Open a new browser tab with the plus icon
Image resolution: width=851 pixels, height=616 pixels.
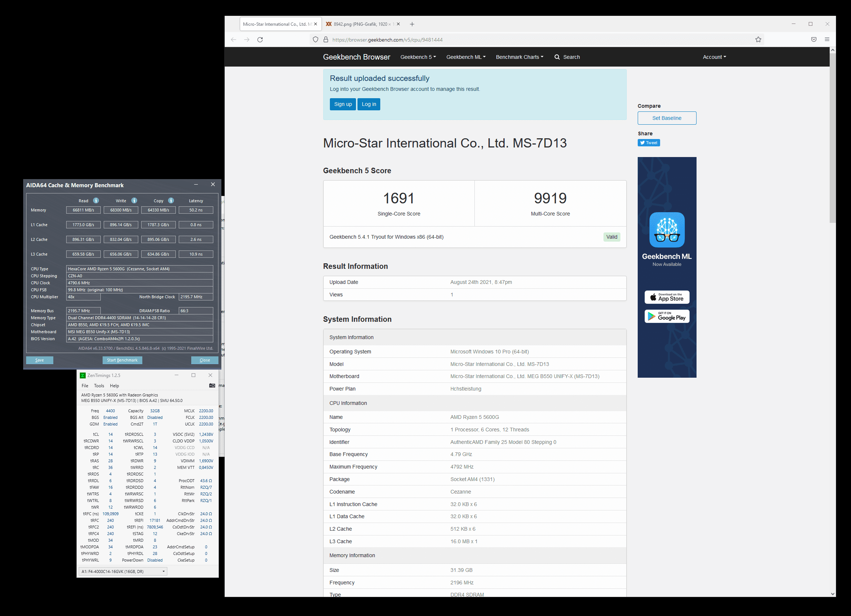click(412, 24)
